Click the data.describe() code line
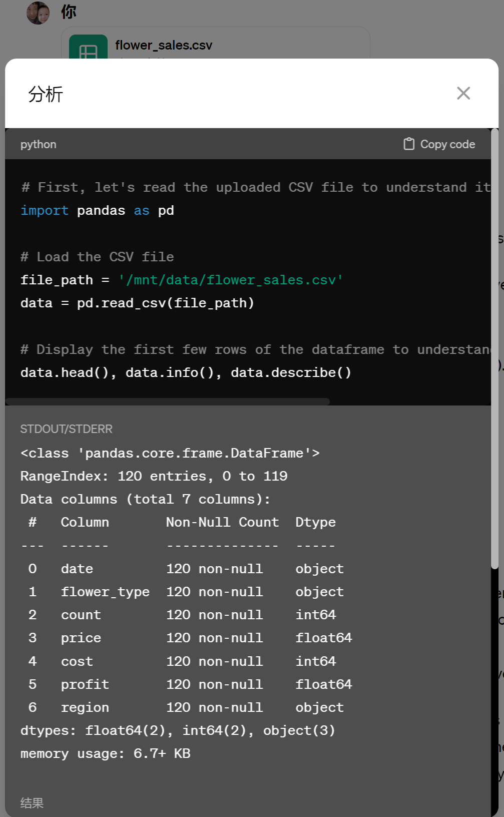This screenshot has height=817, width=504. coord(186,372)
